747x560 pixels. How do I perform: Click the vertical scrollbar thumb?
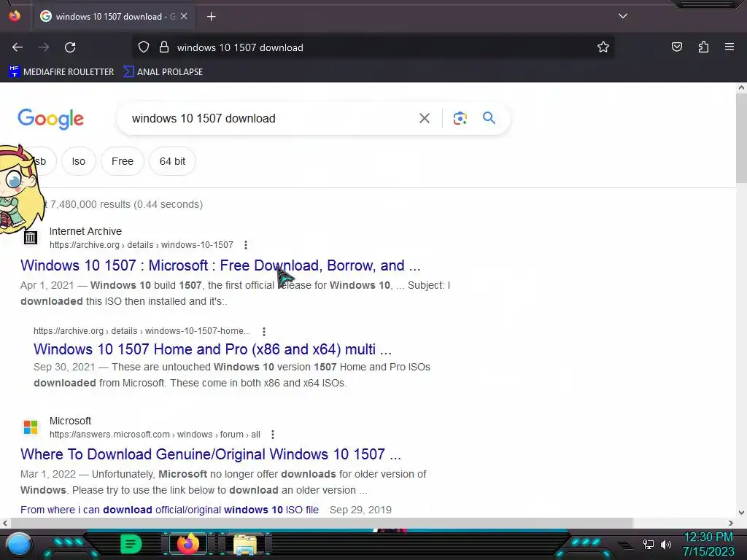point(741,138)
